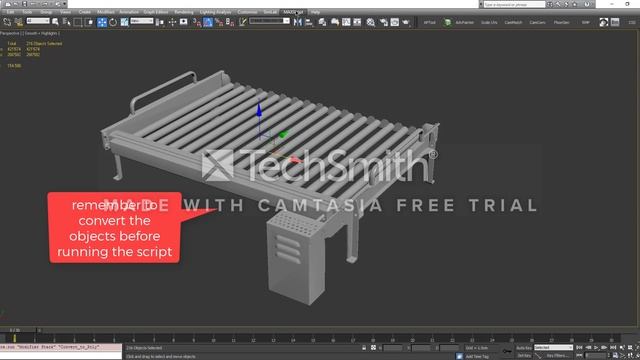Open the Customize menu
The height and width of the screenshot is (360, 640).
pyautogui.click(x=247, y=12)
